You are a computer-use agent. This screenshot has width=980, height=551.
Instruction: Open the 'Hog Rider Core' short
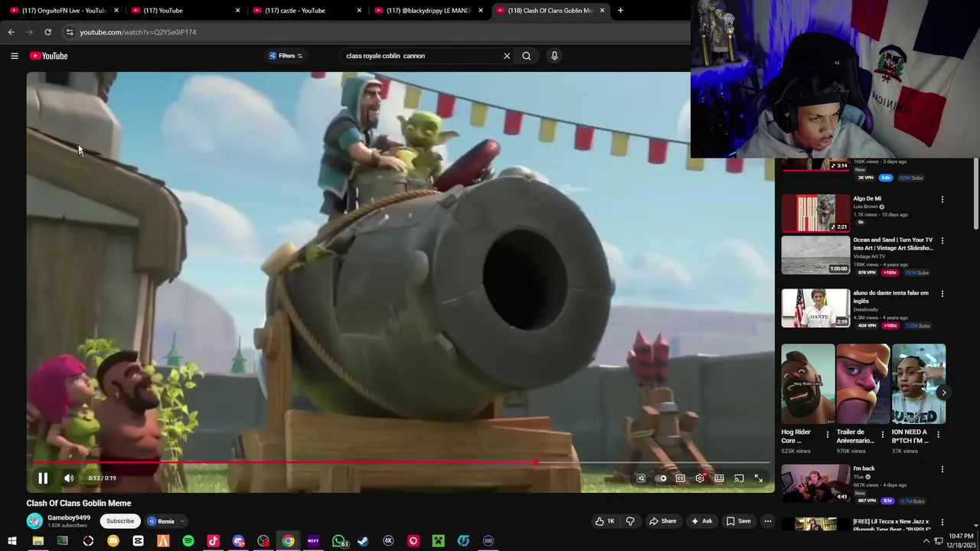(x=808, y=384)
